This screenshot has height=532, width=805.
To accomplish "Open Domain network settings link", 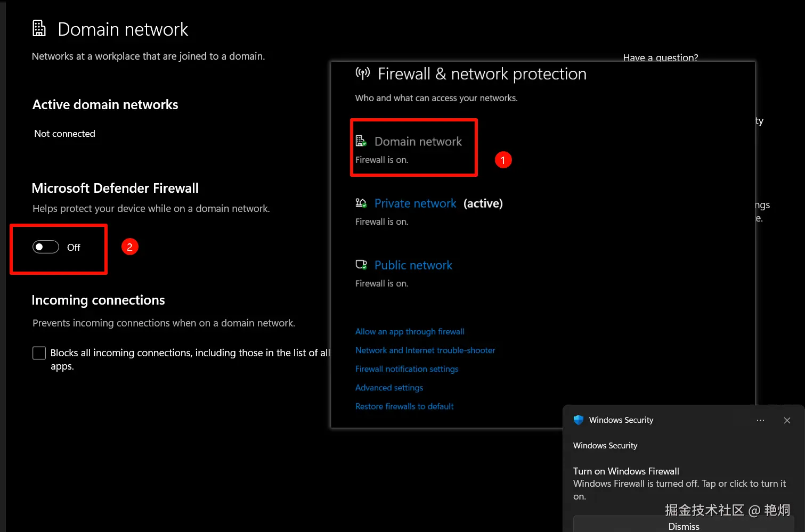I will tap(418, 142).
